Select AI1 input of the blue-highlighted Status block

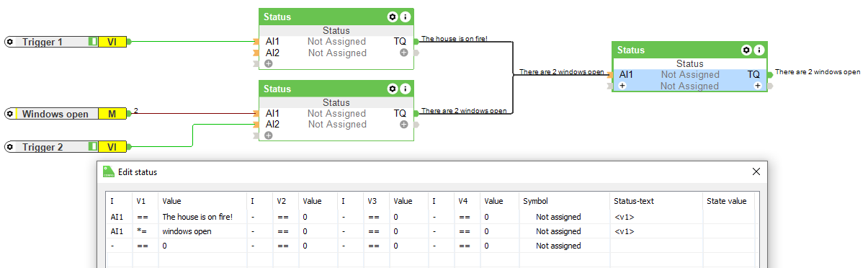[x=626, y=74]
